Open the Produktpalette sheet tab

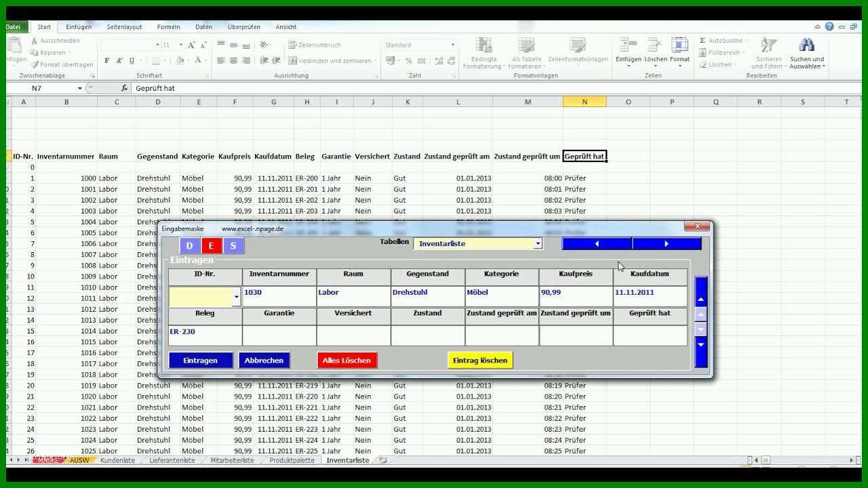click(292, 460)
